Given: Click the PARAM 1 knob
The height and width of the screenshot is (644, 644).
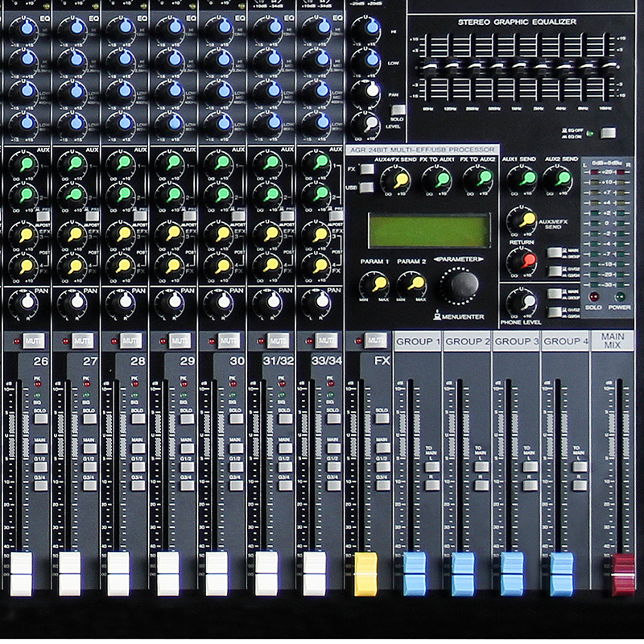Looking at the screenshot, I should pyautogui.click(x=375, y=283).
